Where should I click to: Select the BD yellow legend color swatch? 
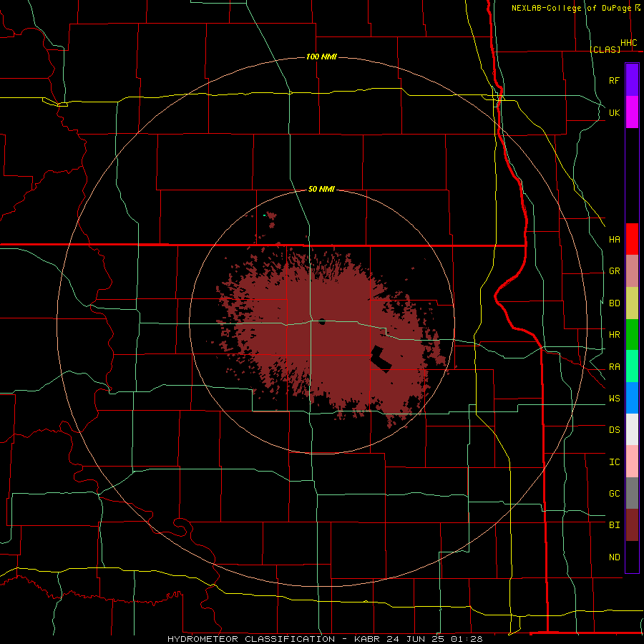[x=632, y=303]
